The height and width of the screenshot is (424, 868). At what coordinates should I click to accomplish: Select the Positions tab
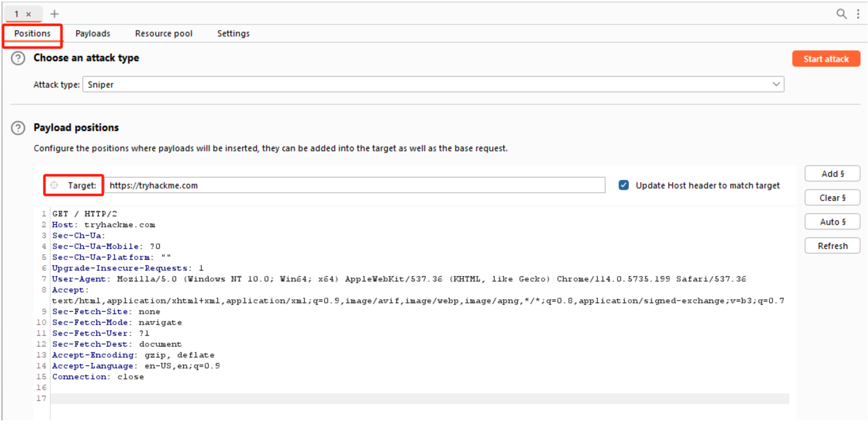tap(33, 34)
